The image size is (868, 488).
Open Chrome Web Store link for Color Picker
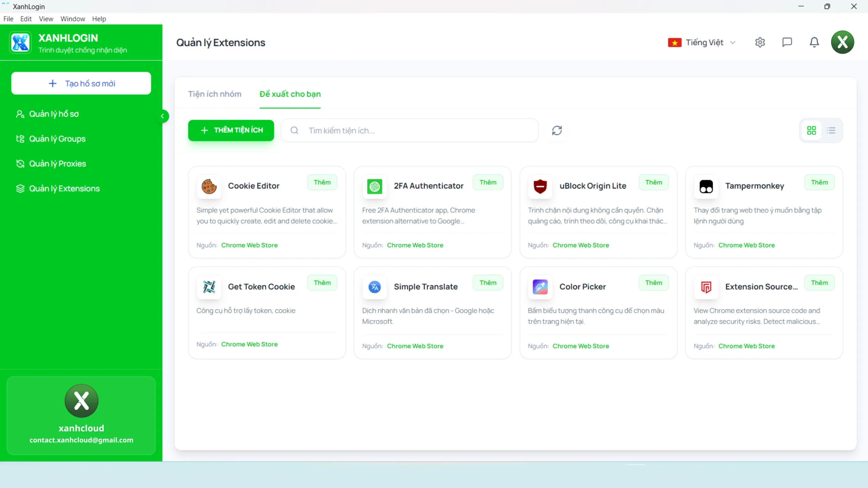[x=581, y=346]
